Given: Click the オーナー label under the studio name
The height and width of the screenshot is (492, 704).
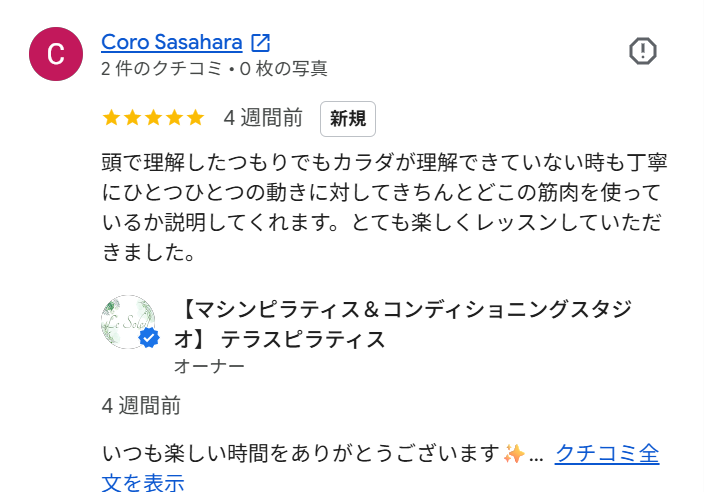Looking at the screenshot, I should [209, 366].
